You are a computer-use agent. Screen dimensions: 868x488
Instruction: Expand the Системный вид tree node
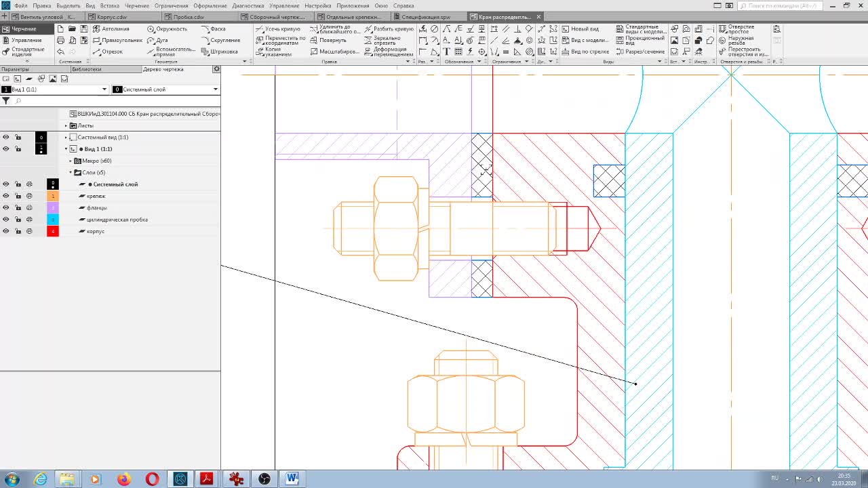(66, 138)
